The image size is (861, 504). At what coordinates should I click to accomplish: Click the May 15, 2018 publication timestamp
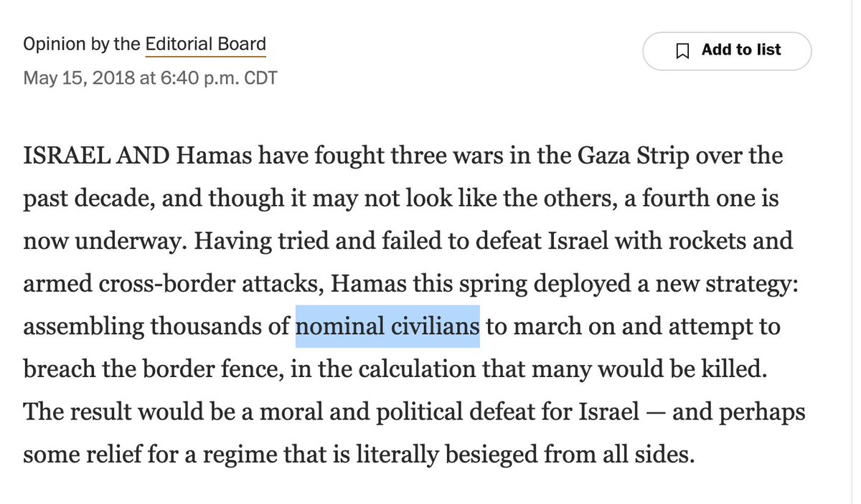(x=150, y=77)
